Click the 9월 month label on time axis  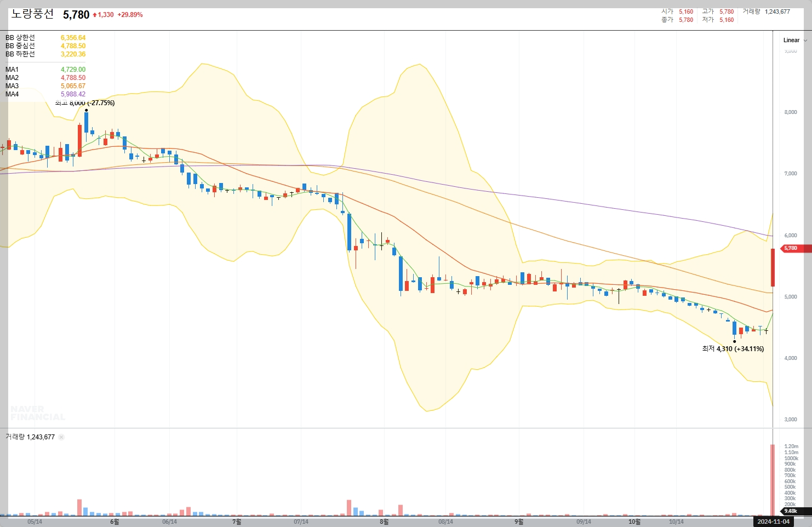(519, 522)
